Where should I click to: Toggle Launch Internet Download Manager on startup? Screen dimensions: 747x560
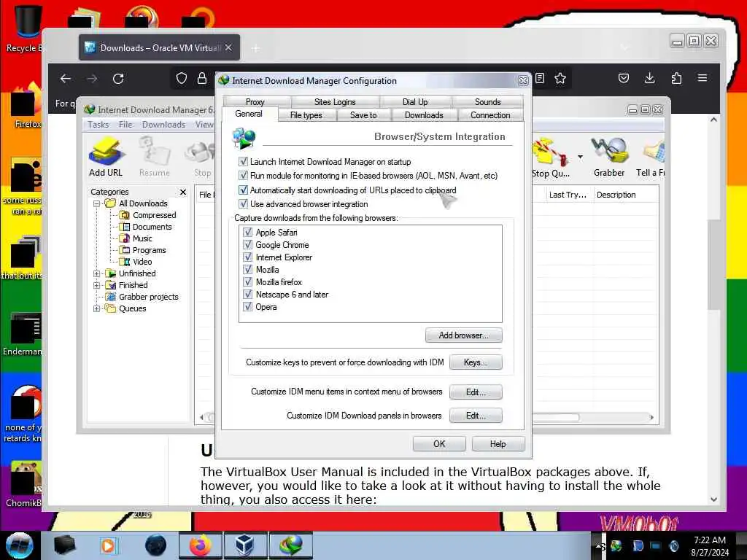point(244,161)
